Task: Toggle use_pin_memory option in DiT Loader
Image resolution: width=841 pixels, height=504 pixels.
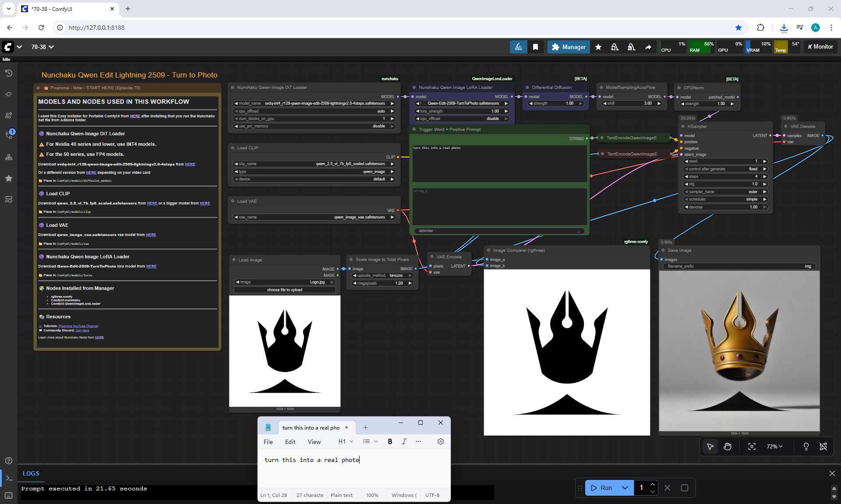Action: coord(314,126)
